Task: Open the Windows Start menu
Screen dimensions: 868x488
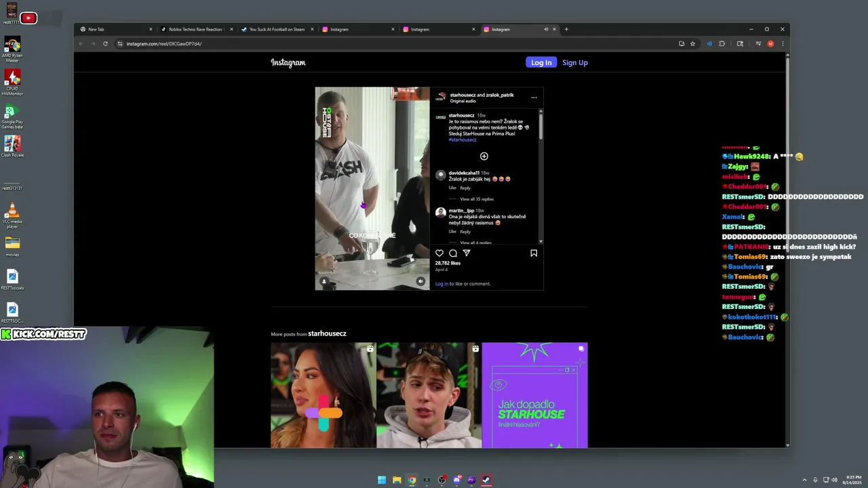Action: point(382,480)
